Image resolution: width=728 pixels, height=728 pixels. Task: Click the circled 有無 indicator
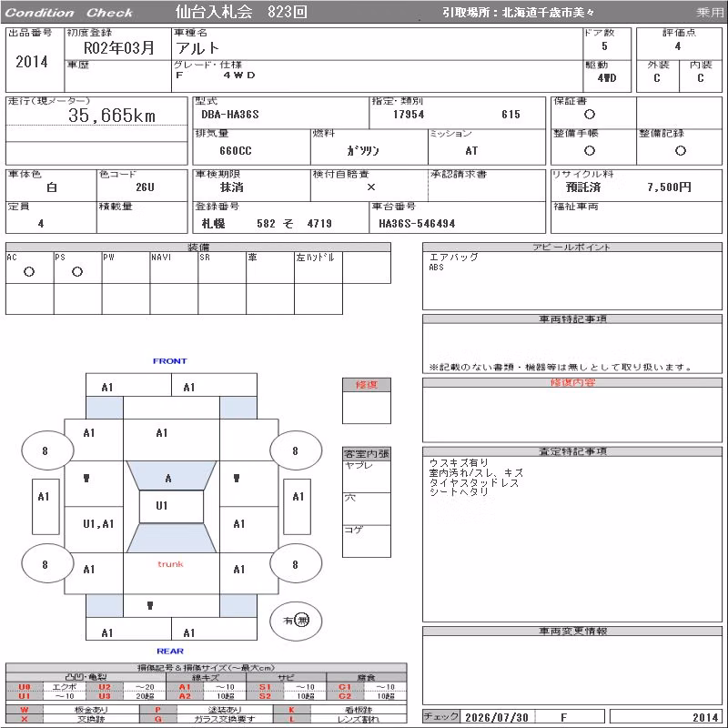tap(296, 621)
